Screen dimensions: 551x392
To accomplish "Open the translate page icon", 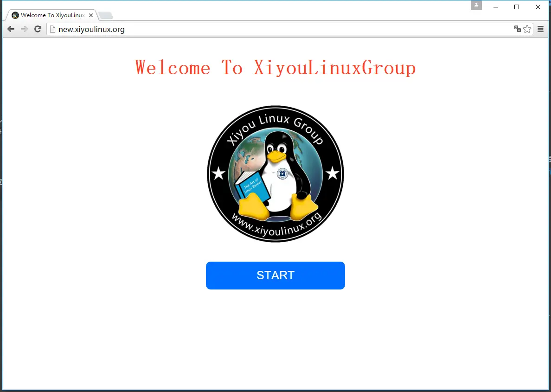I will click(517, 29).
